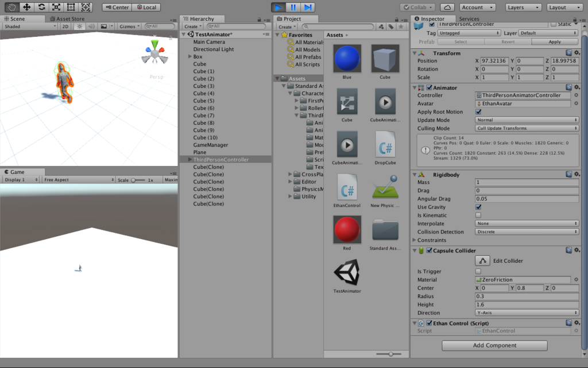Image resolution: width=588 pixels, height=368 pixels.
Task: Open Avatar object picker circle
Action: [577, 103]
